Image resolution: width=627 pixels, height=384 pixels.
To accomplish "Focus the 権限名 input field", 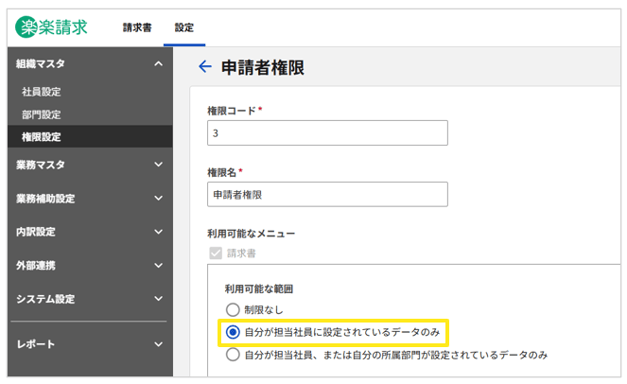I will click(327, 194).
